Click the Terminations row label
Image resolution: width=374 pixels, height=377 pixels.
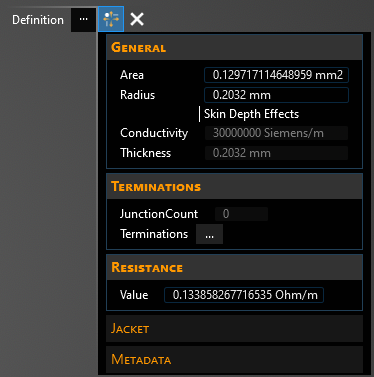click(154, 234)
